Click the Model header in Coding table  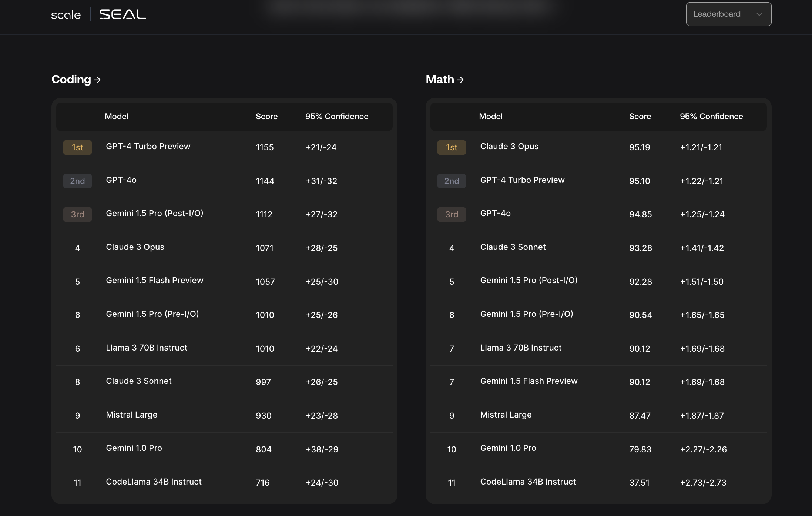click(x=116, y=116)
